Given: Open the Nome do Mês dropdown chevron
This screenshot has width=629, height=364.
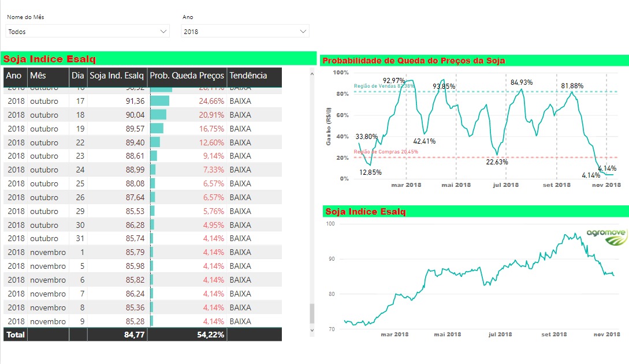Looking at the screenshot, I should [163, 32].
